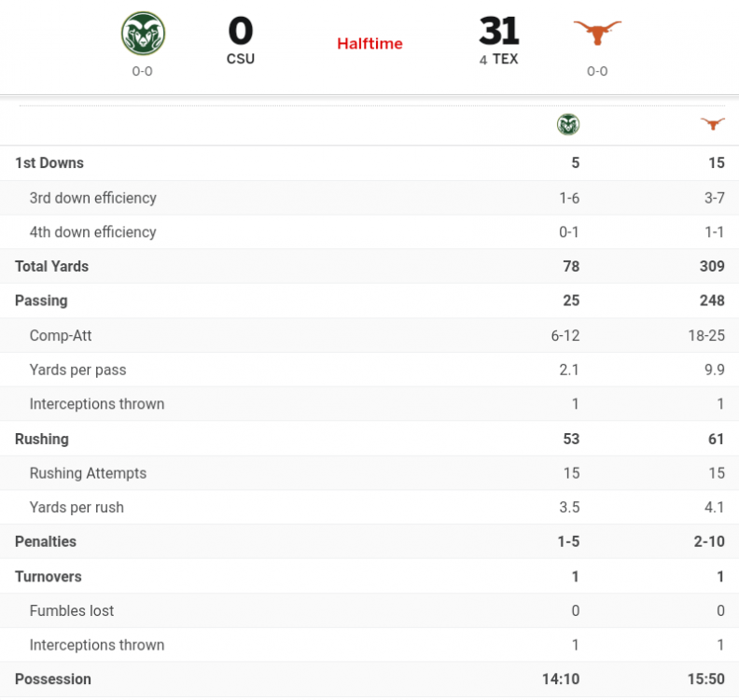Click the 0-0 record under Longhorns logo
The image size is (739, 700).
tap(597, 71)
